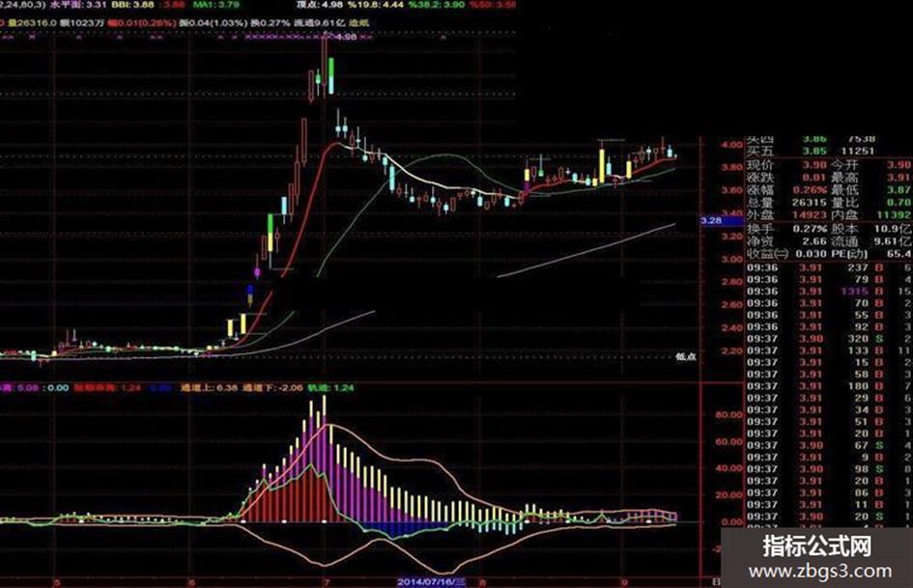913x588 pixels.
Task: Click the 指标公式网 logo text
Action: (x=817, y=546)
